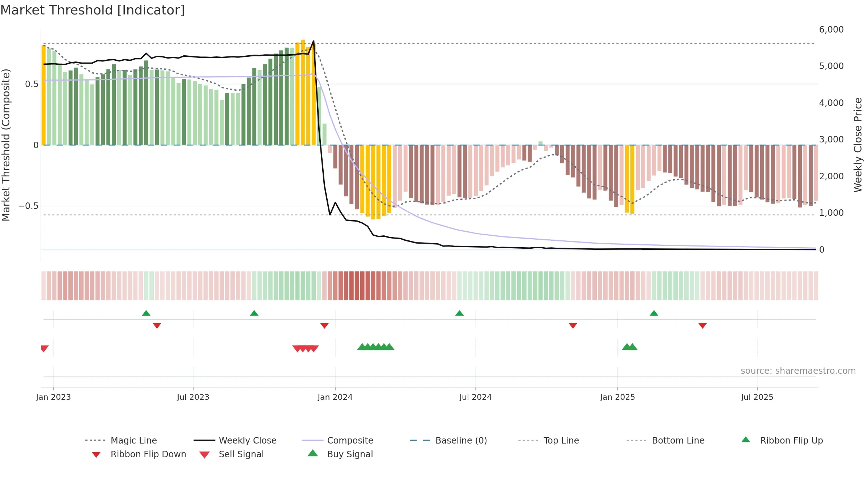Click the red Ribbon Flip Down legend triangle

96,454
